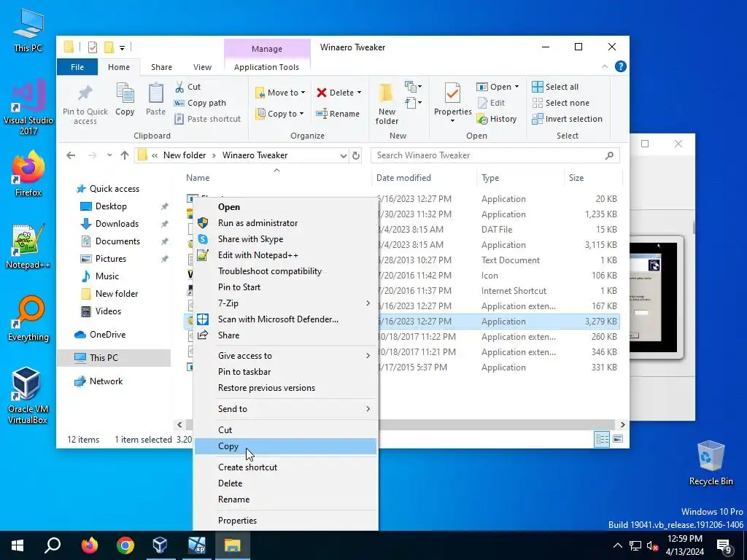Click New folder in address breadcrumb
747x560 pixels.
pyautogui.click(x=185, y=155)
